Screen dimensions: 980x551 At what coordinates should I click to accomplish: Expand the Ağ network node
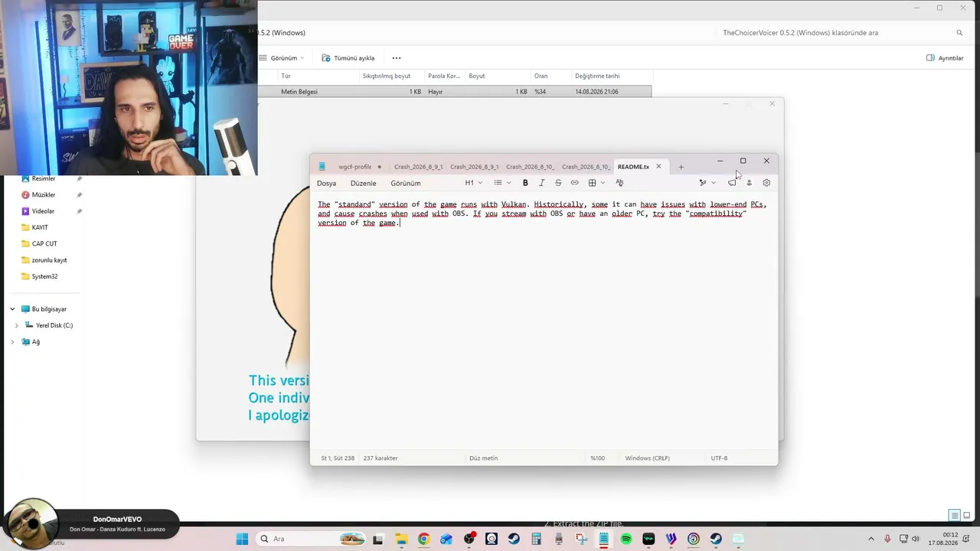pyautogui.click(x=12, y=342)
